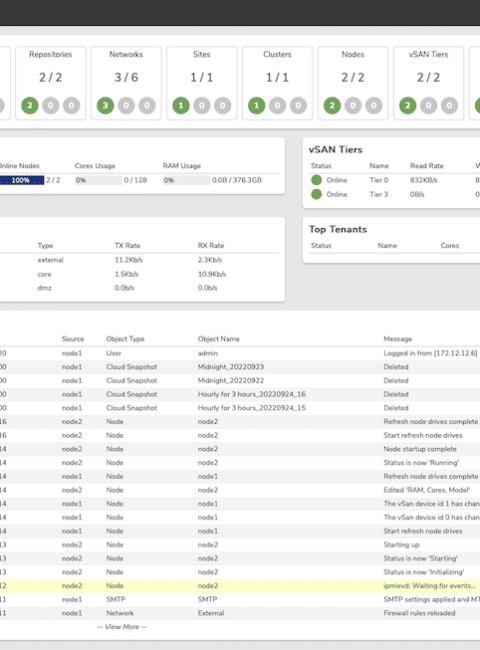Click middle gray badge in Nodes card
Screen dimensions: 480x650
tap(353, 106)
